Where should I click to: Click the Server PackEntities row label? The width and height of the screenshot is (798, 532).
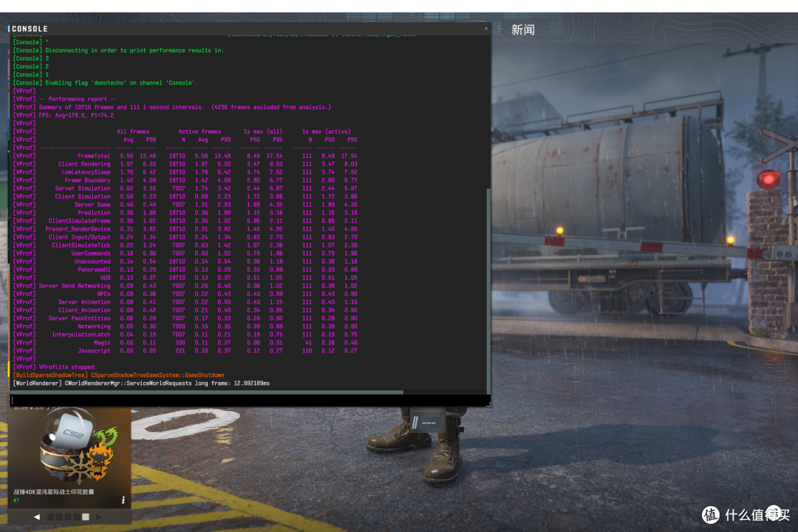pos(79,319)
